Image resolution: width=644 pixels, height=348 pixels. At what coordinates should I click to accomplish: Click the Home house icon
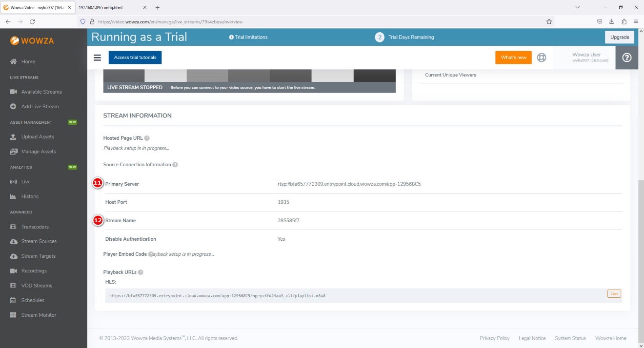[x=14, y=61]
